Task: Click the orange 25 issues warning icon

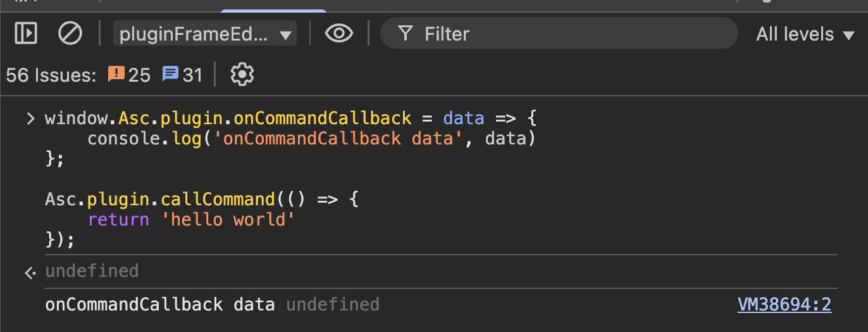Action: [116, 74]
